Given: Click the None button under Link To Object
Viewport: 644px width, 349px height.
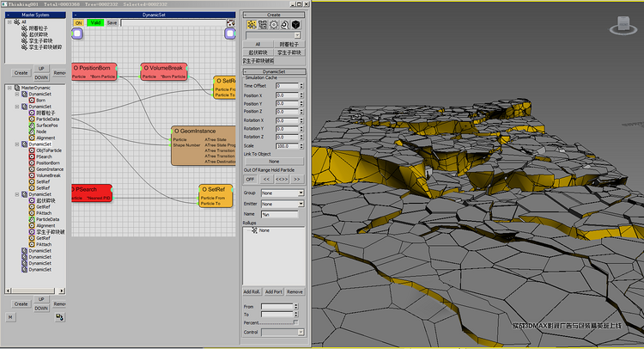Looking at the screenshot, I should pyautogui.click(x=274, y=162).
